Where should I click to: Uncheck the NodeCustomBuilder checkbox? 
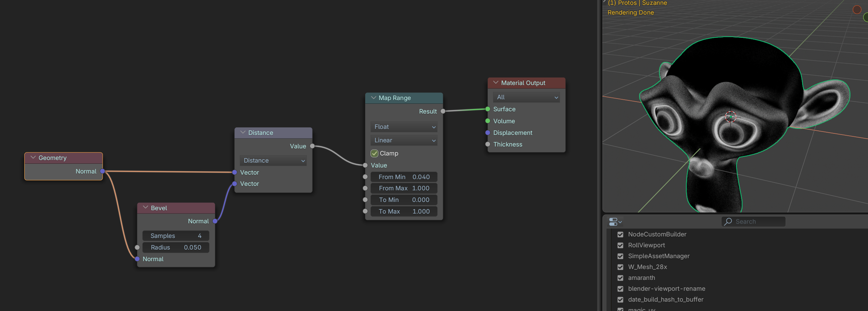pos(620,235)
